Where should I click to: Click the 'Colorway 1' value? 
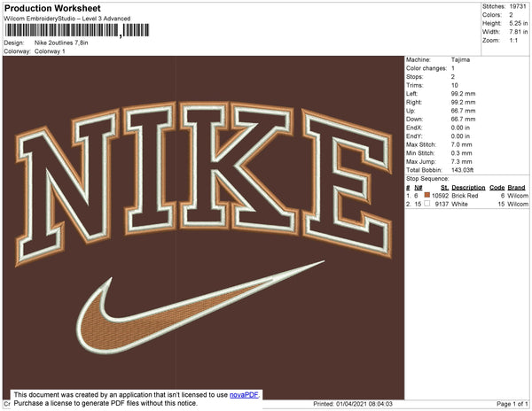pyautogui.click(x=50, y=51)
